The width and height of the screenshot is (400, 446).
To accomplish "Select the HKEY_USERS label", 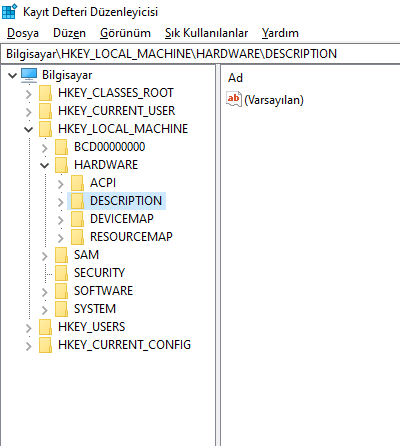I will 91,327.
